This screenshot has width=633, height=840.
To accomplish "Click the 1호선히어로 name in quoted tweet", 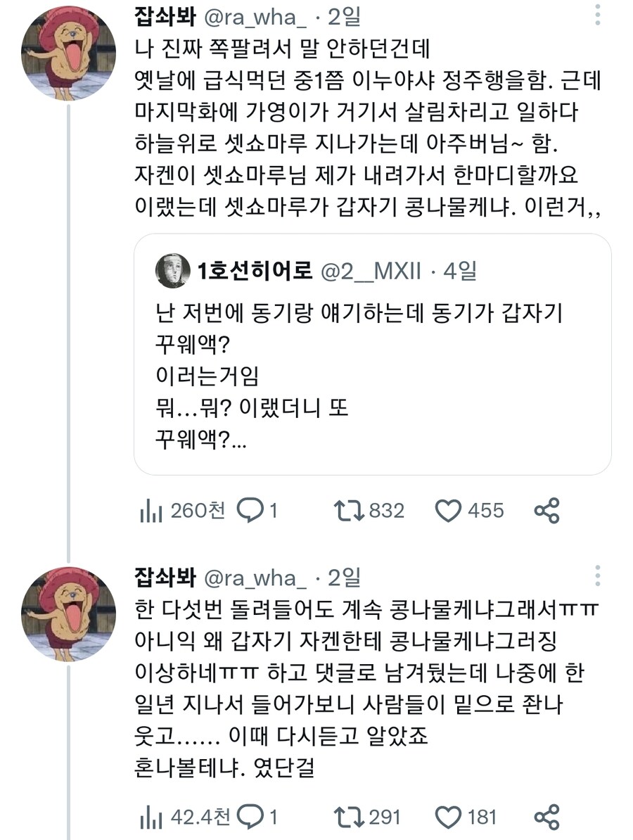I will 255,270.
